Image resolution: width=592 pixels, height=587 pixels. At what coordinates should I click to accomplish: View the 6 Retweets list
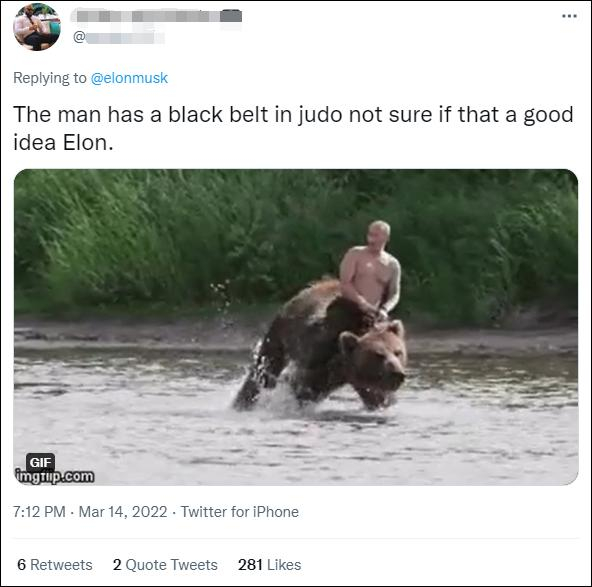[x=55, y=565]
